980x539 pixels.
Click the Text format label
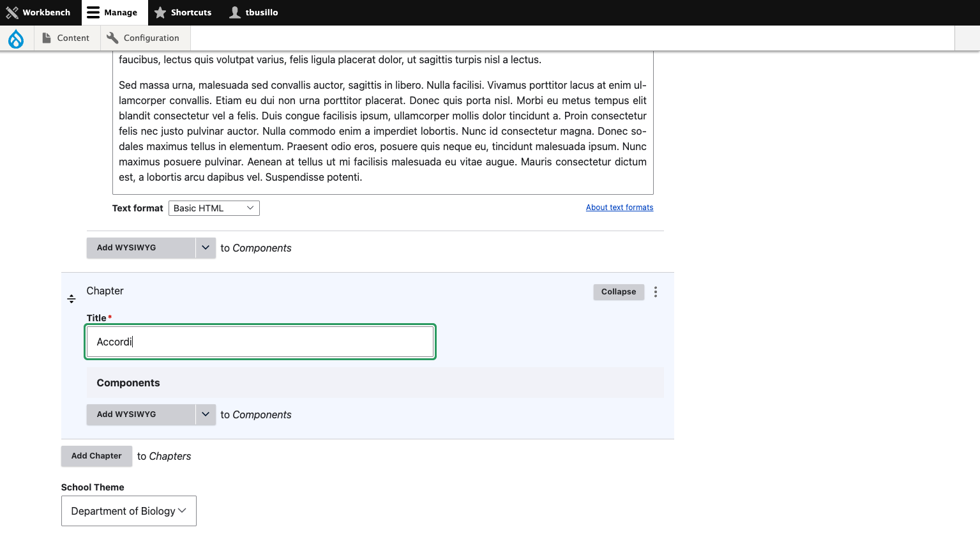tap(138, 208)
